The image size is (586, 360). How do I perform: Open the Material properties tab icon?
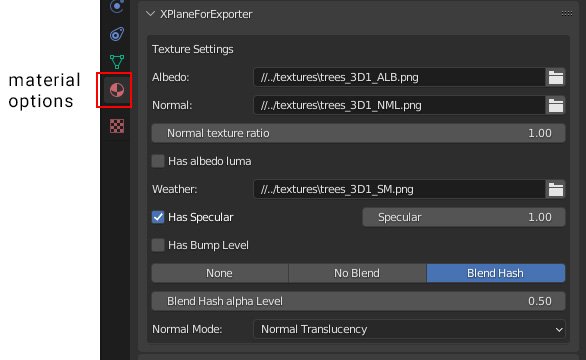117,90
